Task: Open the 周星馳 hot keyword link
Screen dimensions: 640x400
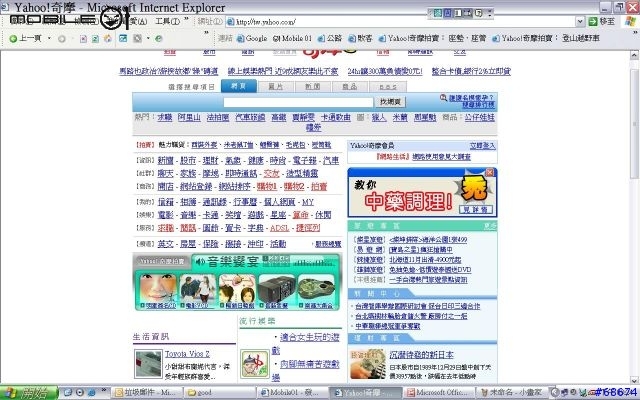Action: pyautogui.click(x=425, y=118)
